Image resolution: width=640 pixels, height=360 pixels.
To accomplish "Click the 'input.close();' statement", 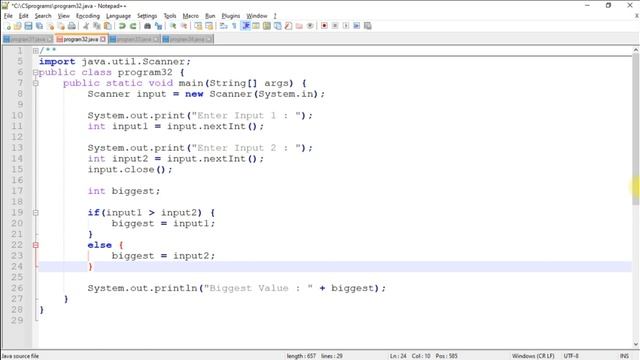I will 130,169.
